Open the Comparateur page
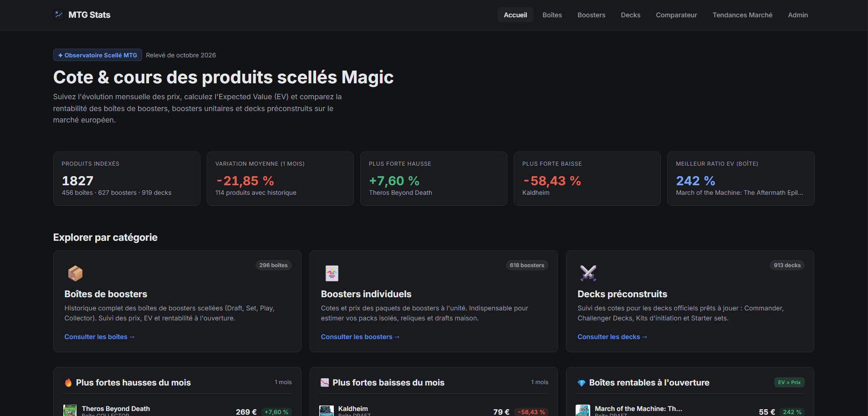 pyautogui.click(x=676, y=15)
